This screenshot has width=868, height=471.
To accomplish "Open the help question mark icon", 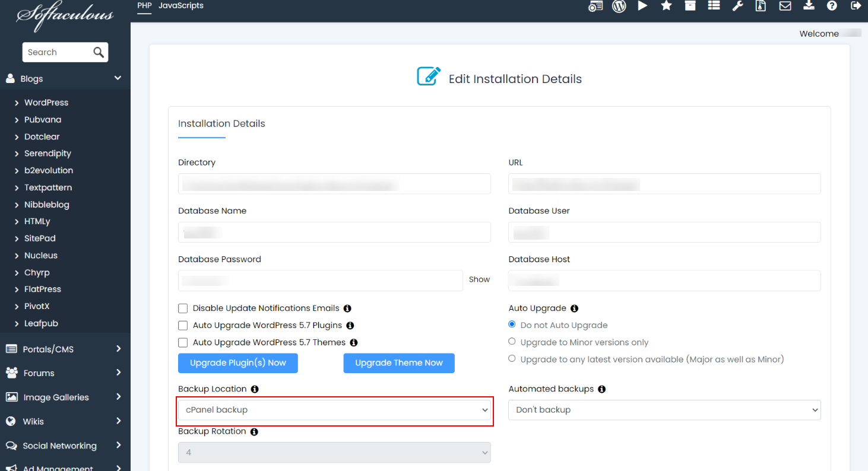I will (832, 6).
